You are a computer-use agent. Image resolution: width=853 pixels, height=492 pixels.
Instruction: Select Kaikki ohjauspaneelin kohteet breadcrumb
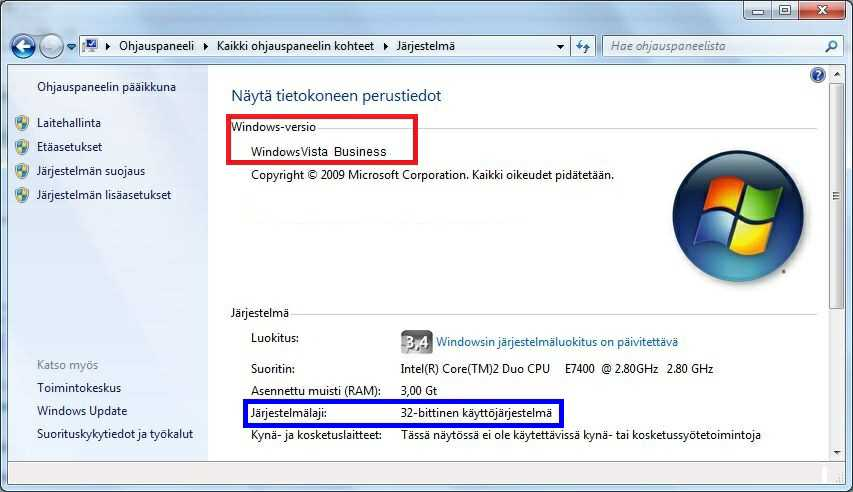click(295, 46)
